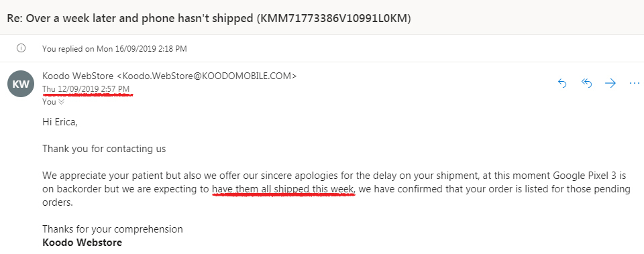Click the 'Thanks for your comprehension' line
This screenshot has height=254, width=644.
point(113,229)
